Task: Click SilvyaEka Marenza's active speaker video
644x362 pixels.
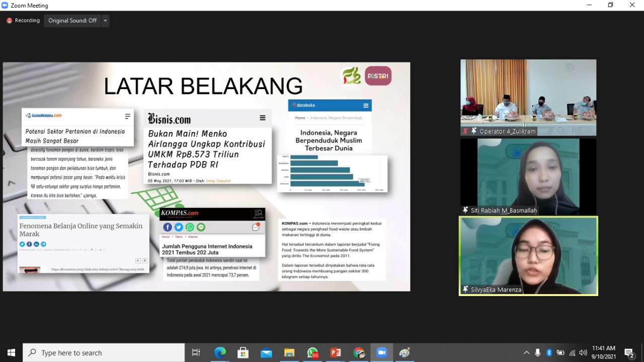Action: pos(528,256)
